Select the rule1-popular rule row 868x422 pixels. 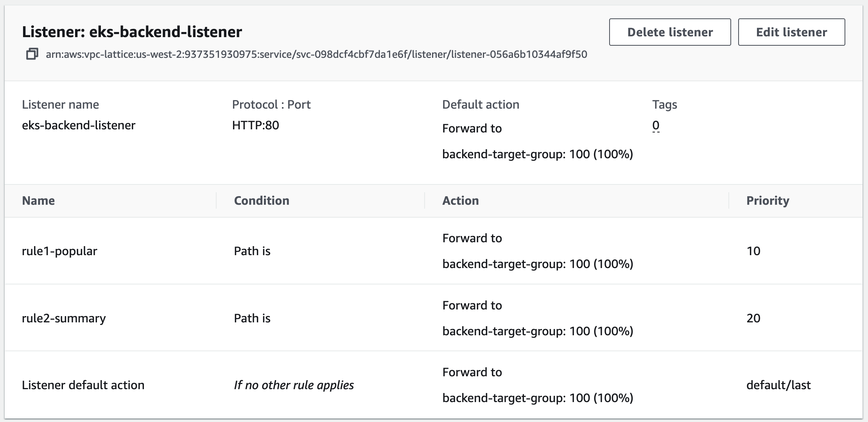pyautogui.click(x=59, y=251)
